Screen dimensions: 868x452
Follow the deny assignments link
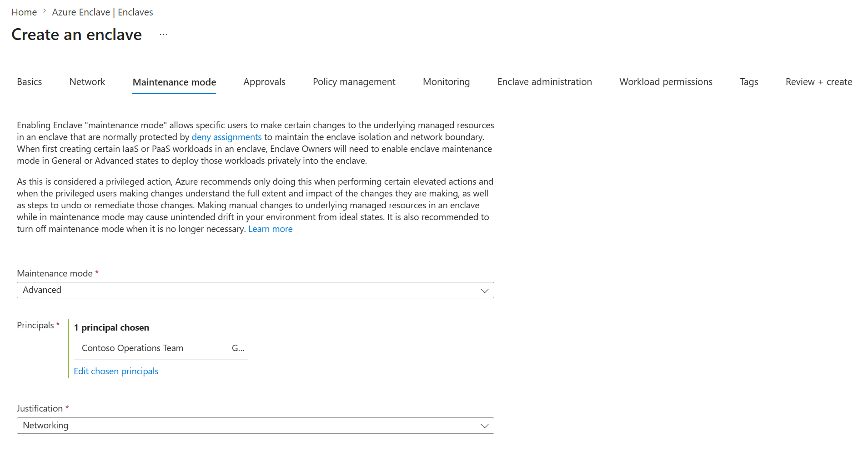point(226,137)
